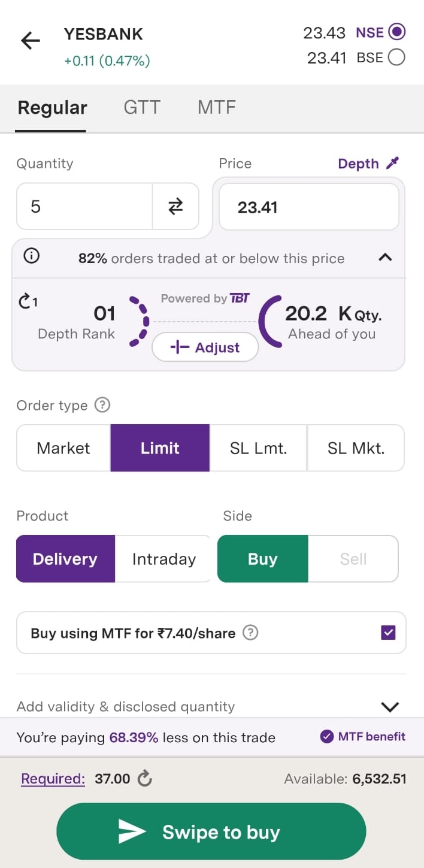Click the help icon beside MTF per share
424x868 pixels.
(250, 633)
